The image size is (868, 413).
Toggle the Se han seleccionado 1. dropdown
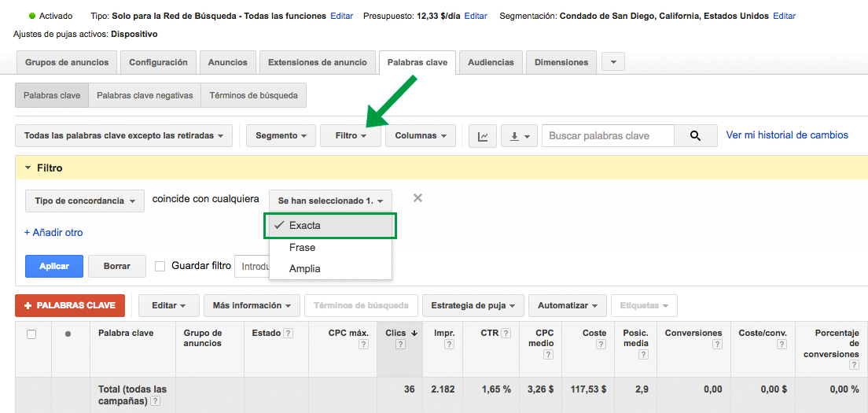tap(330, 201)
